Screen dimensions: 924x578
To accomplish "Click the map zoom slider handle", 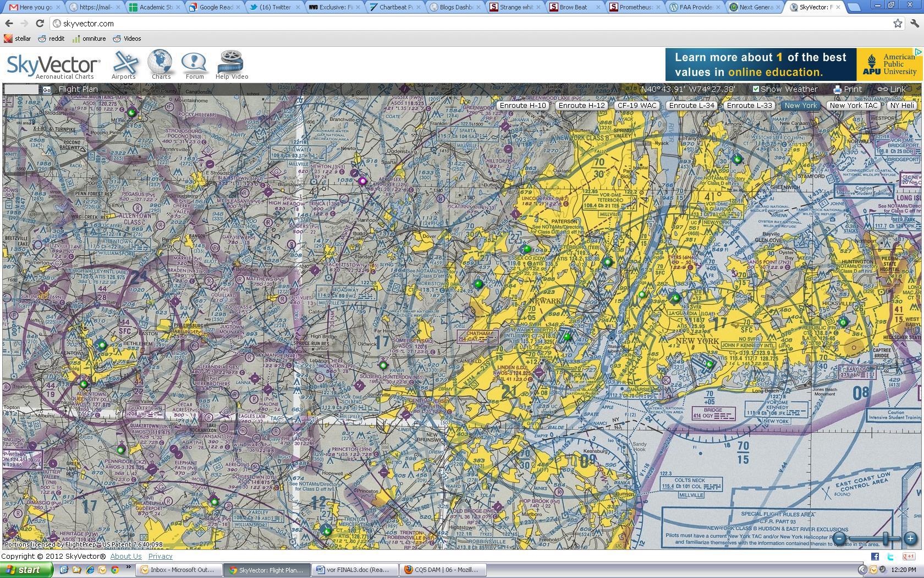I will (886, 539).
